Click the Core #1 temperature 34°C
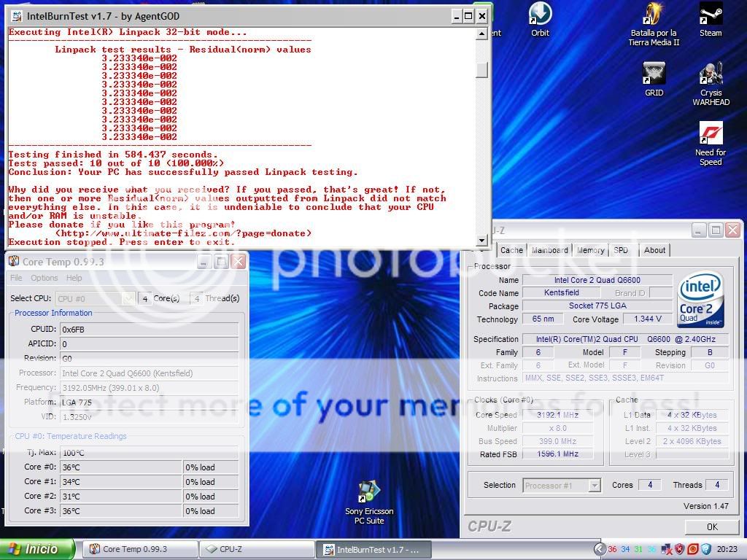The height and width of the screenshot is (560, 747). pos(121,482)
